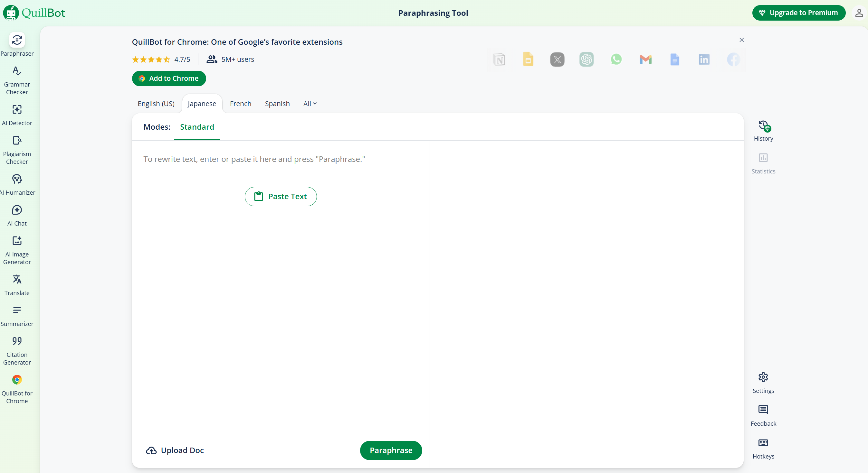Open the Citation Generator
Viewport: 868px width, 473px height.
click(17, 350)
